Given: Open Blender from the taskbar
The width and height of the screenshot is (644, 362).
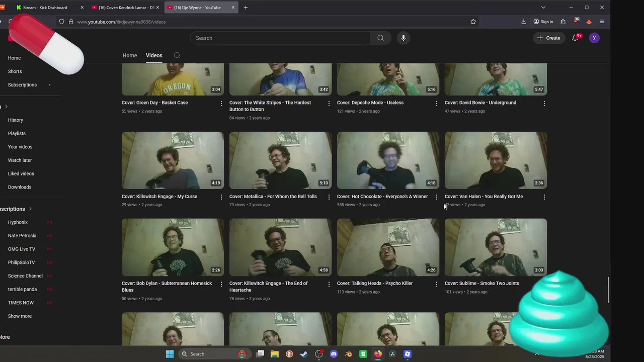Looking at the screenshot, I should 348,354.
